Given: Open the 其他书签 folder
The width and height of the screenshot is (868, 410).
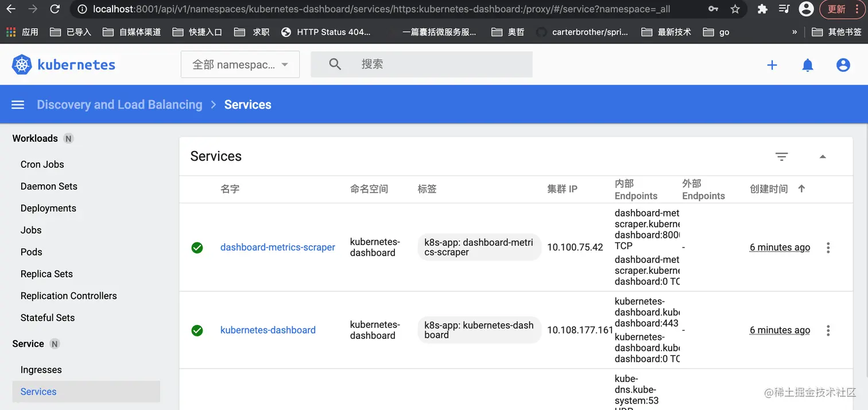Looking at the screenshot, I should point(836,32).
